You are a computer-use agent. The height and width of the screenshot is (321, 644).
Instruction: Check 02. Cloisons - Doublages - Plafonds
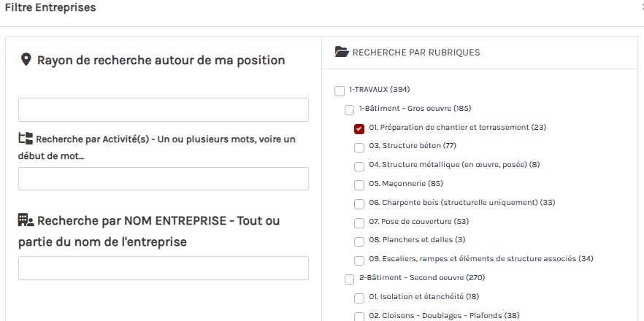pyautogui.click(x=359, y=317)
